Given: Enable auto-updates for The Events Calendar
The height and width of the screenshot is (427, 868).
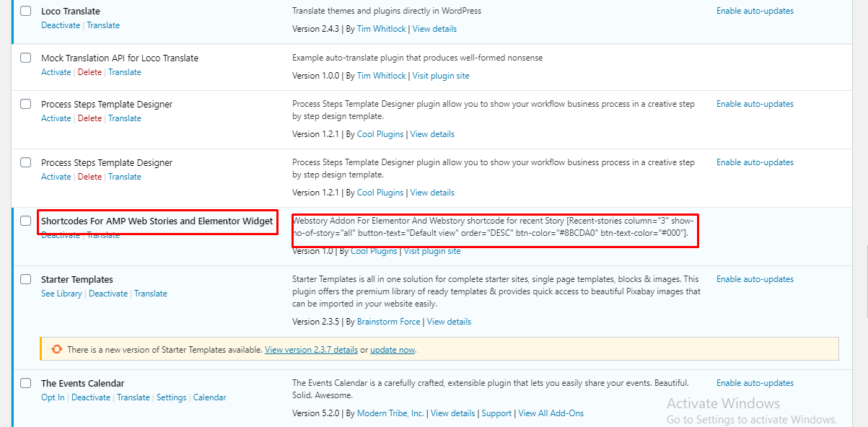Looking at the screenshot, I should click(x=755, y=383).
